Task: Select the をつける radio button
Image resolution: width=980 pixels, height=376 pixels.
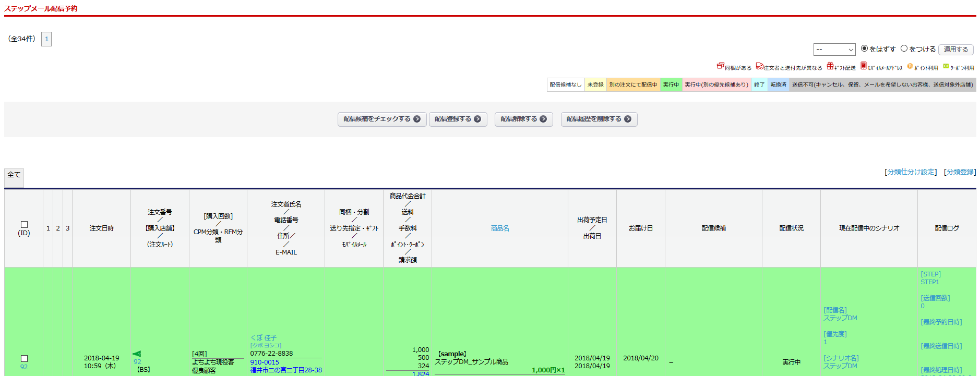Action: tap(904, 48)
